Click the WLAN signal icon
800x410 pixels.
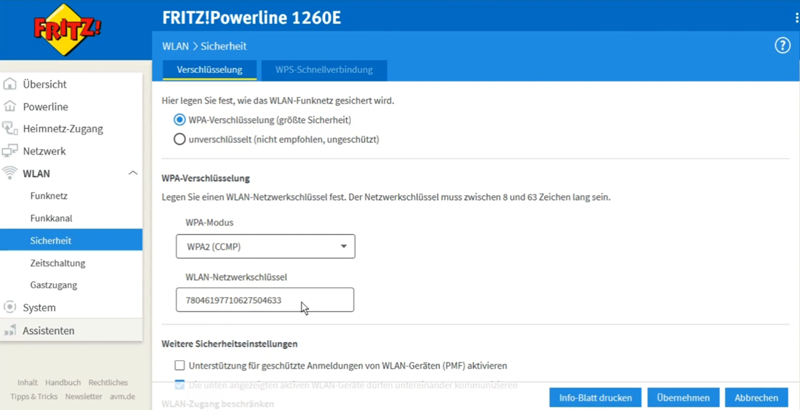10,173
